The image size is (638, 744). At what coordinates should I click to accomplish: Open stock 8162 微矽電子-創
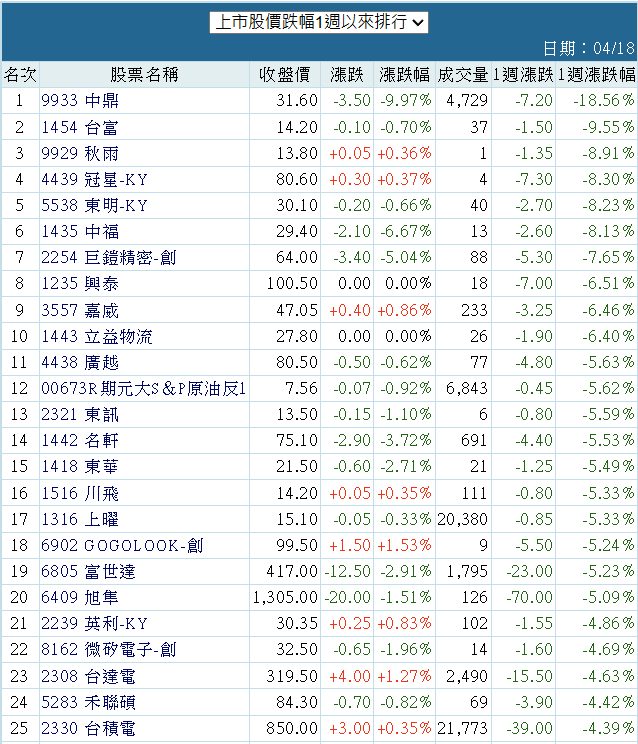[x=109, y=650]
